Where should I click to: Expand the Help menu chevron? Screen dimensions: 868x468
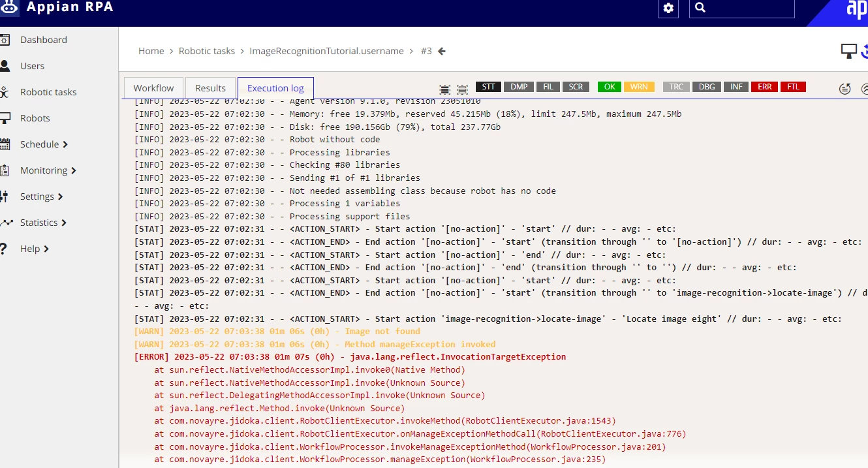(46, 249)
